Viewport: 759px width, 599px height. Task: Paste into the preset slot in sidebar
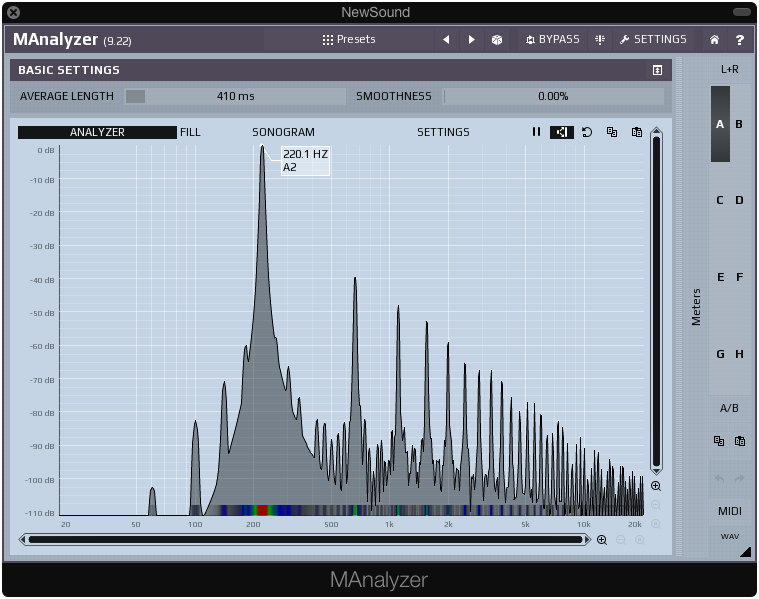click(740, 441)
